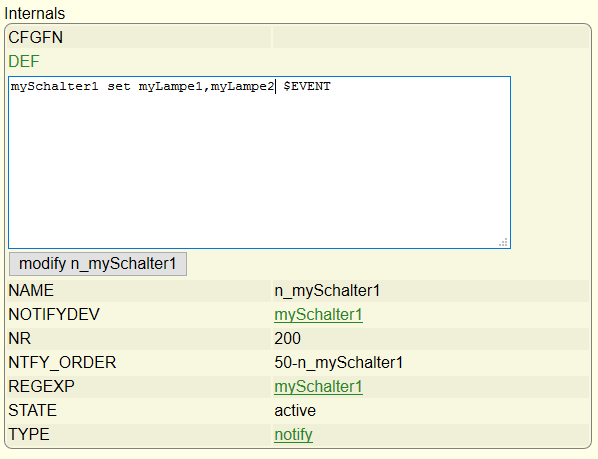598x459 pixels.
Task: Open the mySchalter1 link beside REGEXP
Action: 318,387
